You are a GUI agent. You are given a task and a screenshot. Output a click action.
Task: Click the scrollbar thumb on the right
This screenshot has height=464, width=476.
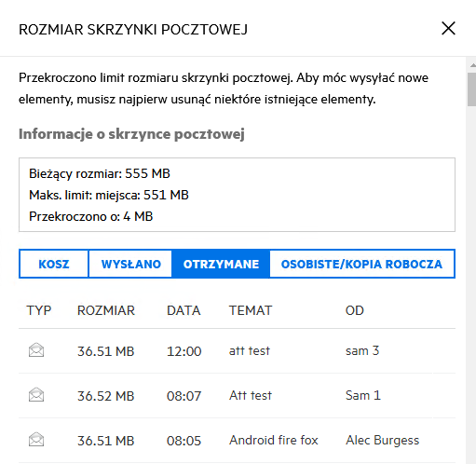tap(472, 89)
